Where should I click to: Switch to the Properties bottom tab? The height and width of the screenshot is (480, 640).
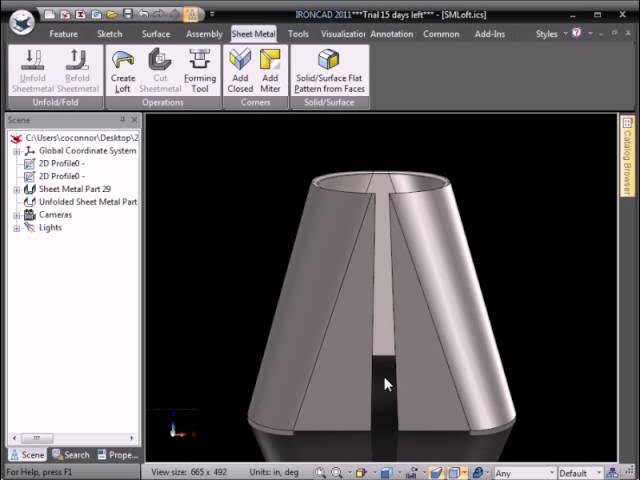pos(118,455)
